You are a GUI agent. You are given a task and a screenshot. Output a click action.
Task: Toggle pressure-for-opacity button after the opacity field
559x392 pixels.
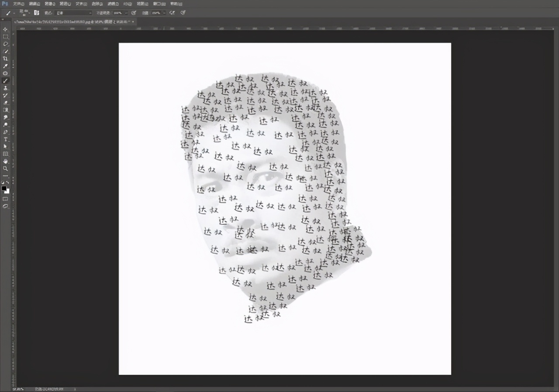pyautogui.click(x=134, y=13)
